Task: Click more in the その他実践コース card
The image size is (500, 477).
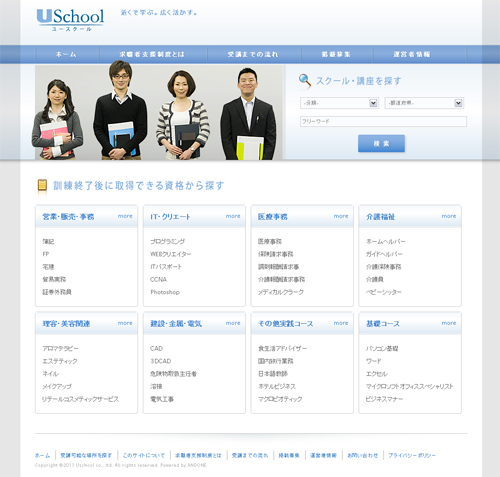Action: (x=341, y=323)
